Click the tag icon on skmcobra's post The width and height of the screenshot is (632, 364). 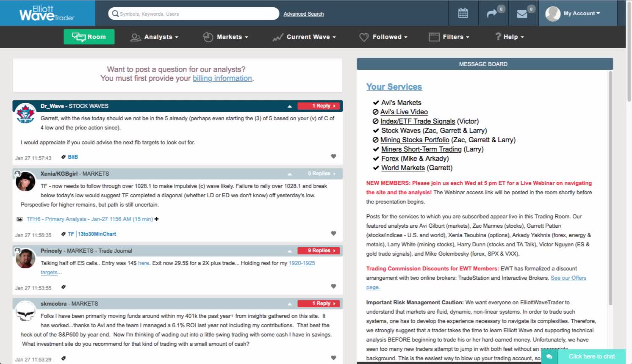(64, 358)
